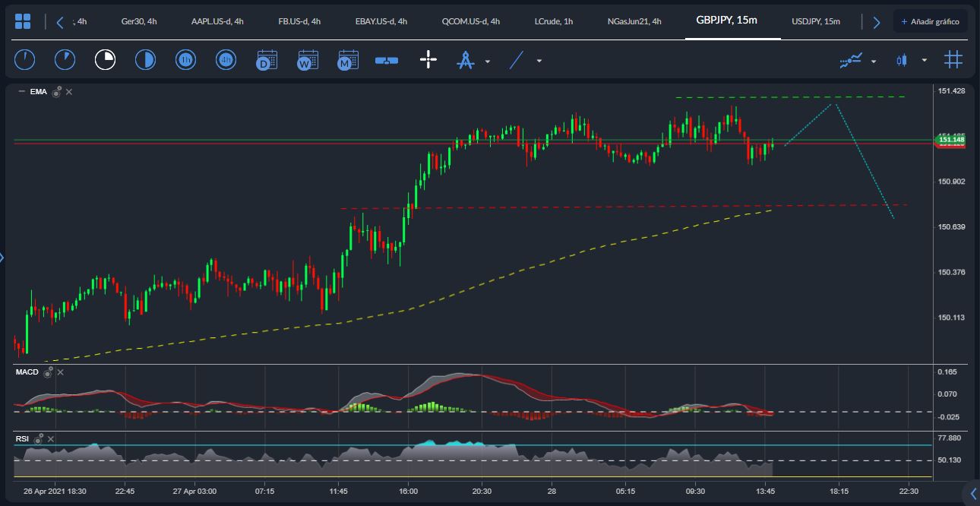The height and width of the screenshot is (506, 980).
Task: Close the RSI indicator panel
Action: pos(50,439)
